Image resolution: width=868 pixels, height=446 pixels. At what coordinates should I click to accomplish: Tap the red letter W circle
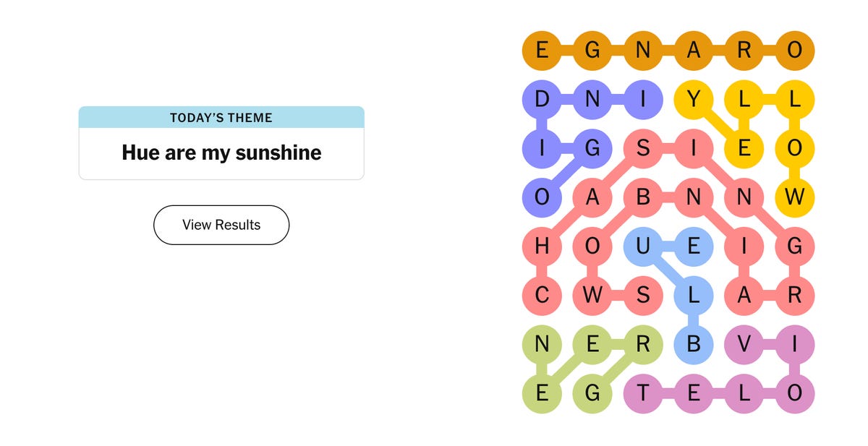coord(592,296)
